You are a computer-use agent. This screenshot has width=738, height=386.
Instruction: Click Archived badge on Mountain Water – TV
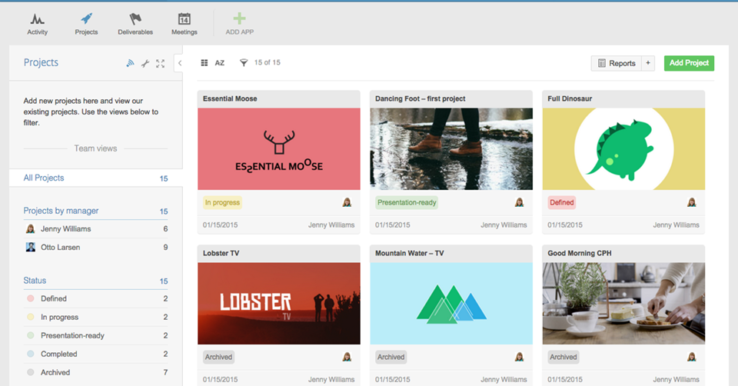point(391,357)
